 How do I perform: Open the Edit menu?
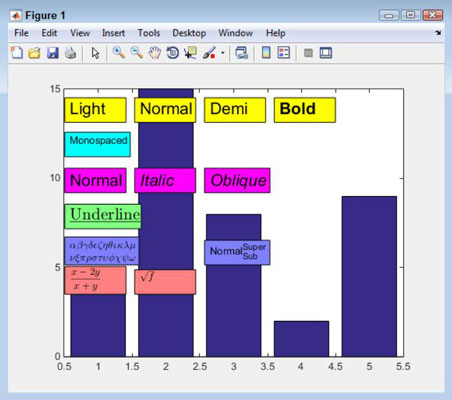(x=49, y=33)
